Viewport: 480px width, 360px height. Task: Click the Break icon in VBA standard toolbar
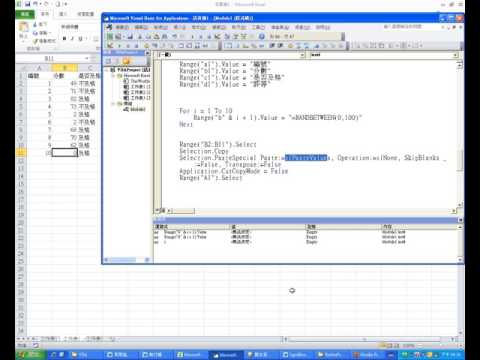[201, 36]
